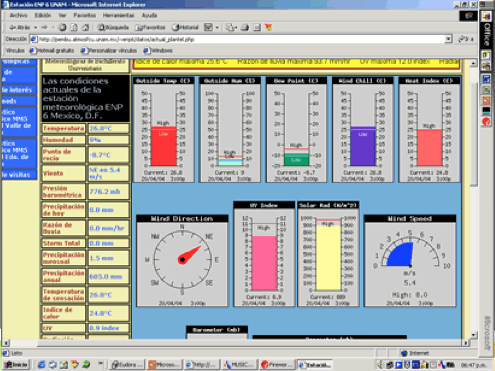Open the Archivo menu
The height and width of the screenshot is (371, 495).
pyautogui.click(x=18, y=15)
